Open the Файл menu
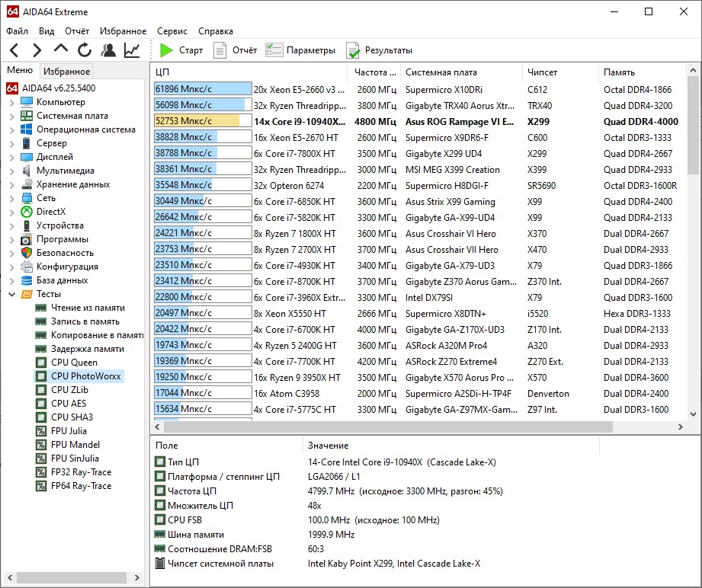Screen dimensions: 702x588 17,31
